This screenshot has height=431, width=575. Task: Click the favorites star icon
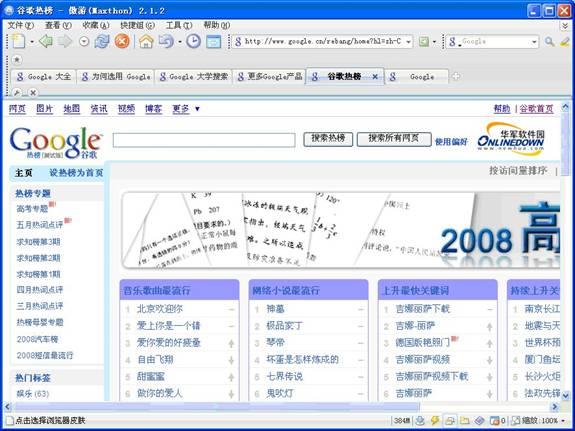coord(17,59)
